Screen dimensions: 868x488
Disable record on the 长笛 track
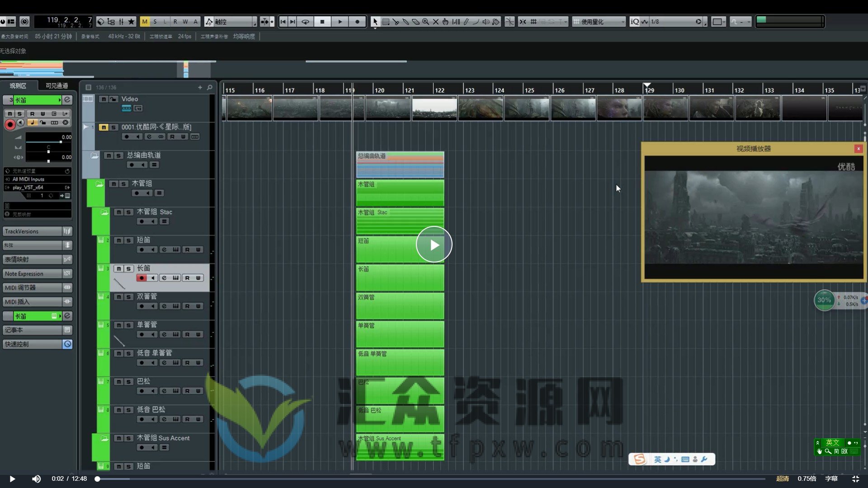click(x=142, y=278)
